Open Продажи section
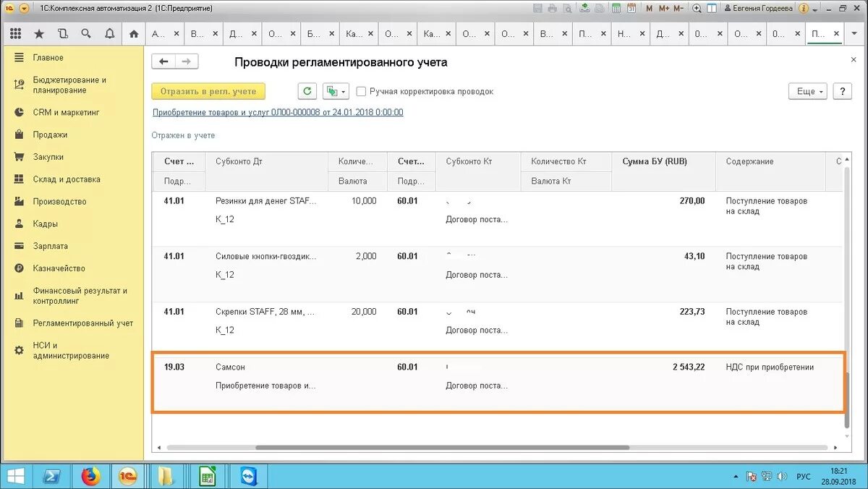This screenshot has height=489, width=868. pos(50,135)
